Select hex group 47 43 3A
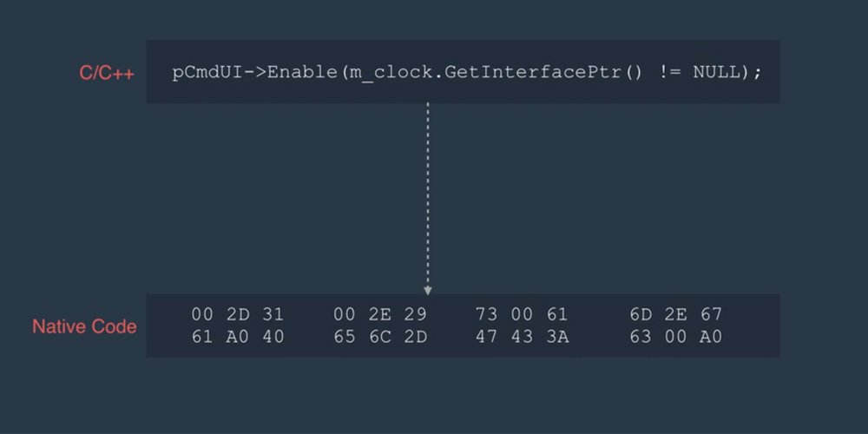This screenshot has height=434, width=868. 522,337
